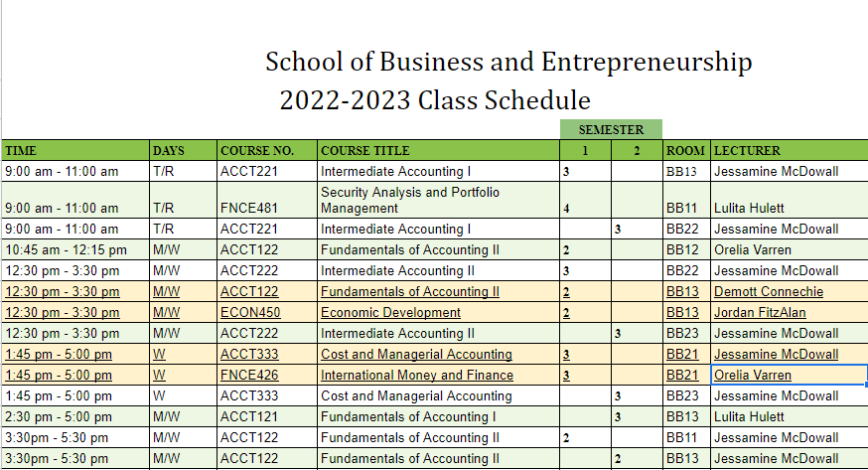Select the selected Orelia Varren lecturer cell

[789, 375]
